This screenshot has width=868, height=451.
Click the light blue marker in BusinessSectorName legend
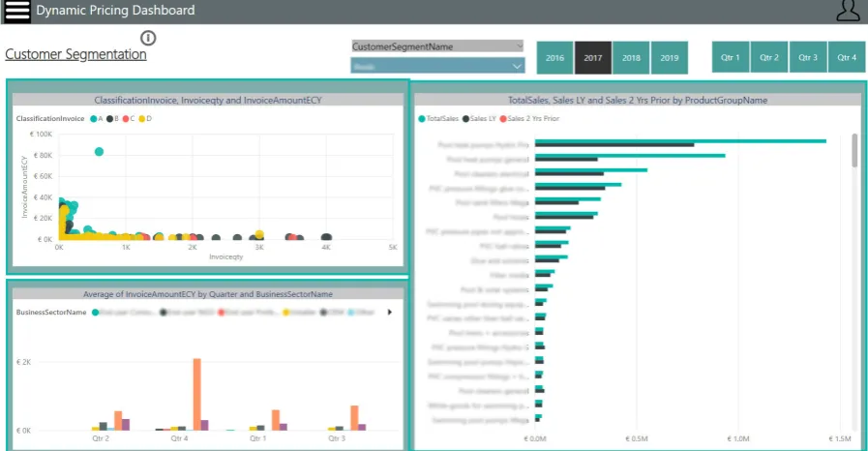pyautogui.click(x=351, y=312)
